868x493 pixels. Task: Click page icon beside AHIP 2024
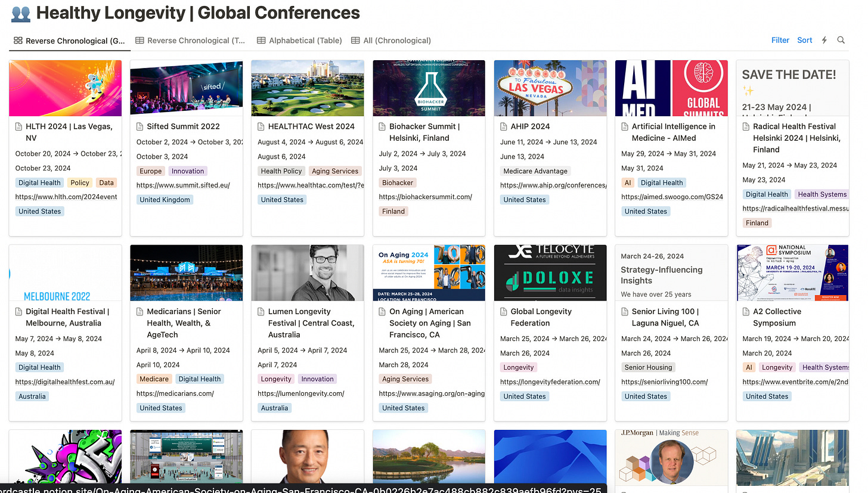[x=504, y=126]
